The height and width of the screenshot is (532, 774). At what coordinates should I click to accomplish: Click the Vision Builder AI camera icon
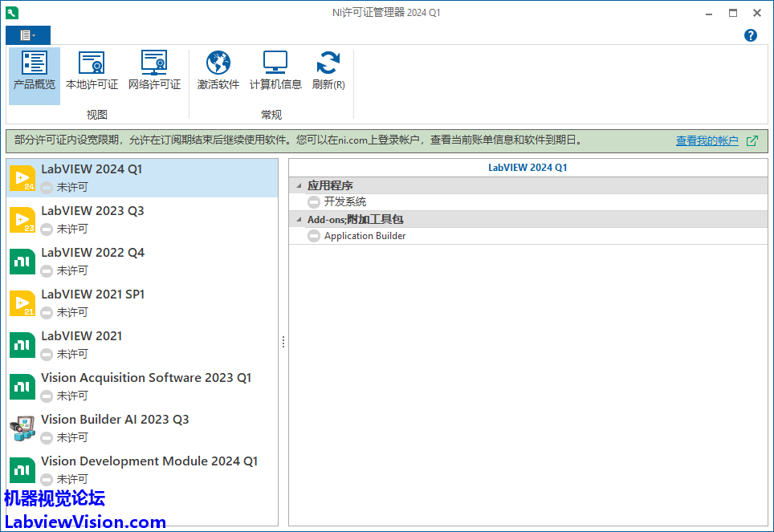[22, 428]
